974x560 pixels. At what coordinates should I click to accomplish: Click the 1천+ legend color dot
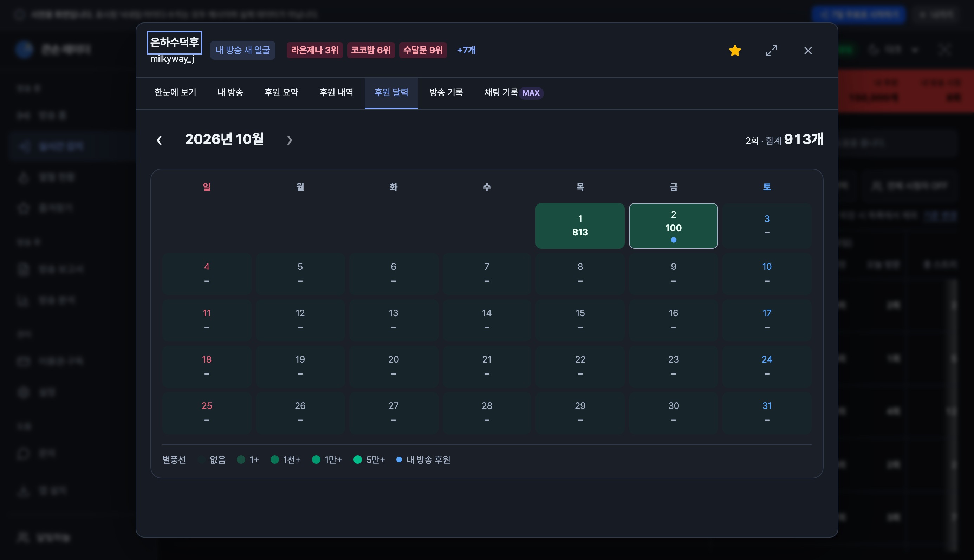click(275, 460)
